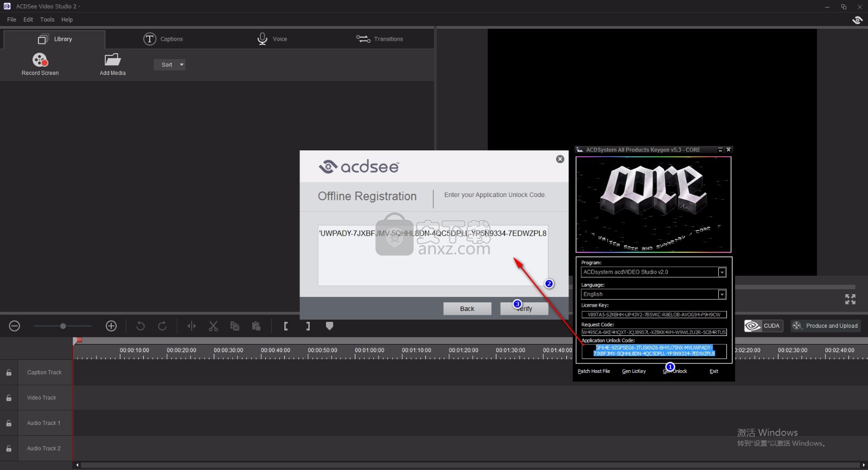The height and width of the screenshot is (470, 868).
Task: Open the Help menu
Action: click(x=67, y=20)
